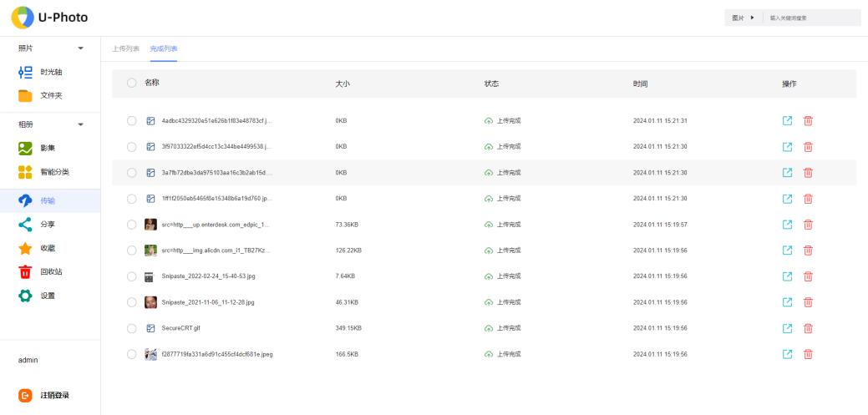Collapse the 照片 sidebar section
Screen dimensions: 868x415
click(81, 48)
